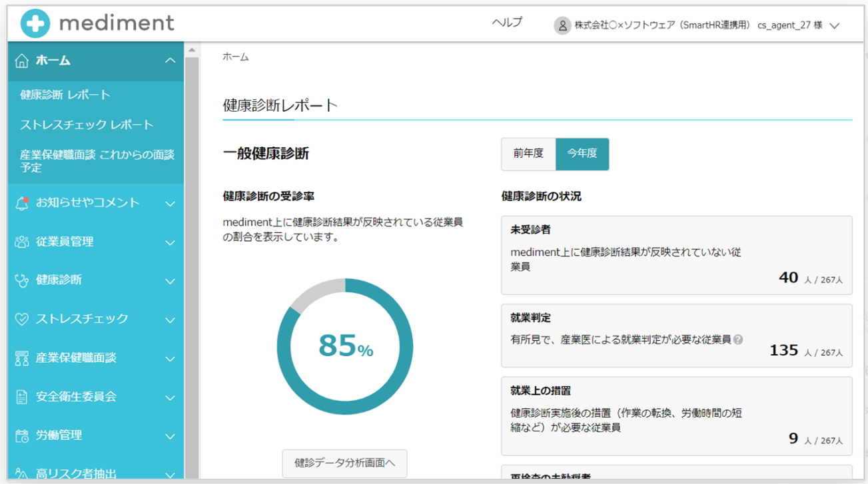Collapse the ホーム sidebar section chevron
The width and height of the screenshot is (868, 484).
click(170, 61)
